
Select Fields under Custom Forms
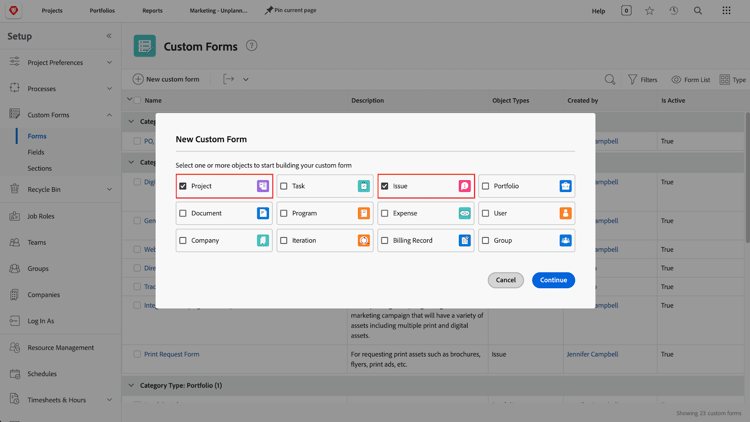[x=36, y=152]
